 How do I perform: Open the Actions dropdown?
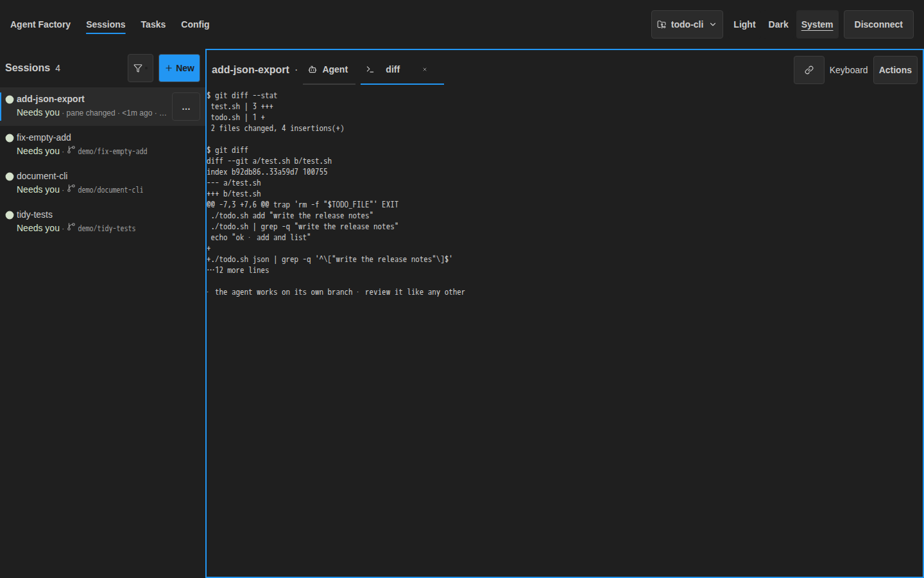point(895,70)
